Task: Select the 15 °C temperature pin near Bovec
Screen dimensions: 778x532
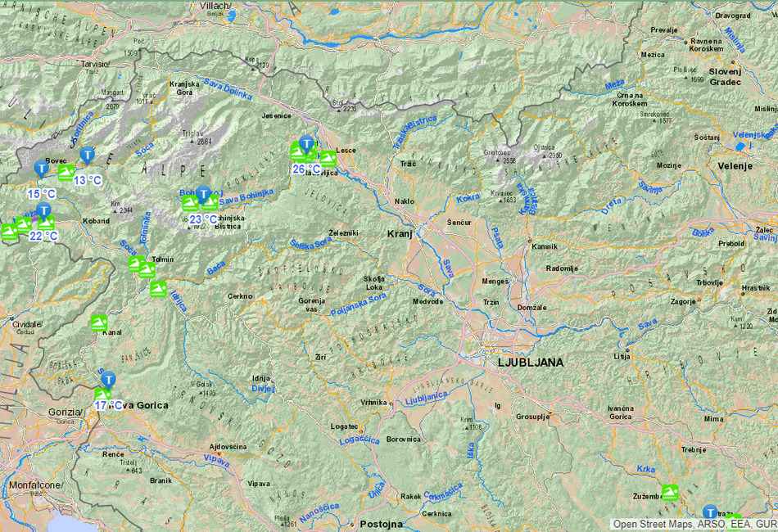Action: (41, 169)
